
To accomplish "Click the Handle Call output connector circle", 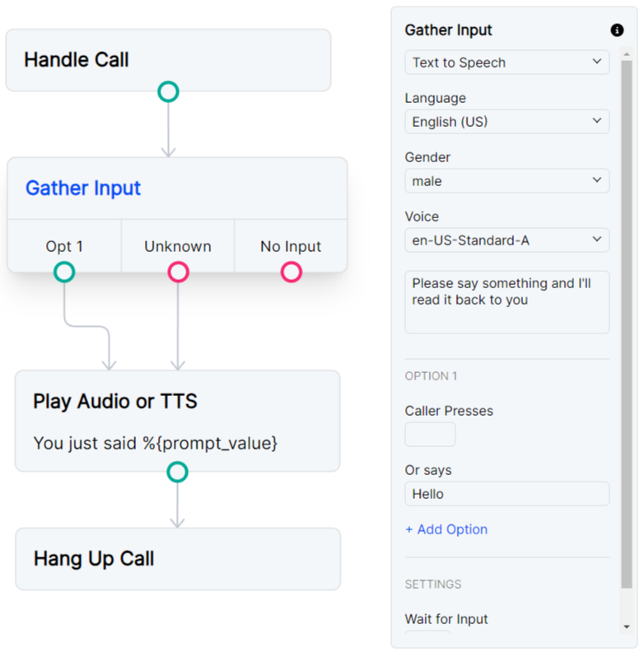I will (168, 91).
